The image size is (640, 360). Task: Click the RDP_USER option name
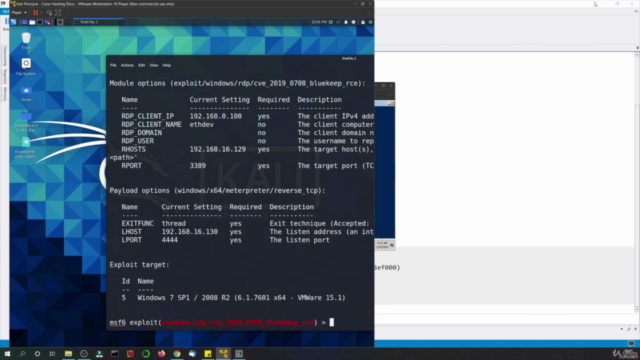point(138,141)
